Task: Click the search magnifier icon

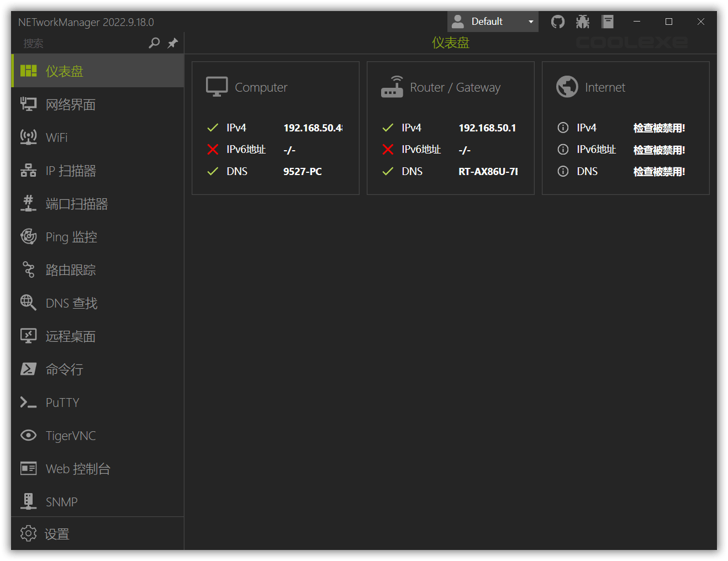Action: [155, 43]
